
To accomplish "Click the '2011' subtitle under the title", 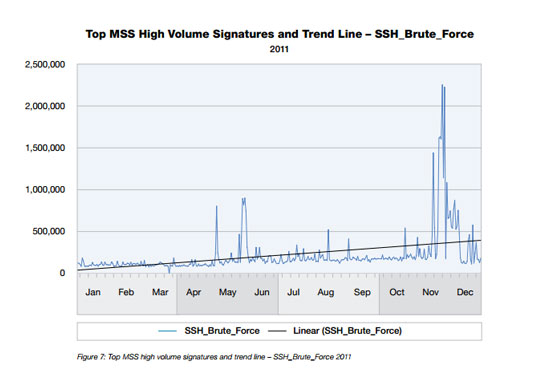I will pos(279,49).
